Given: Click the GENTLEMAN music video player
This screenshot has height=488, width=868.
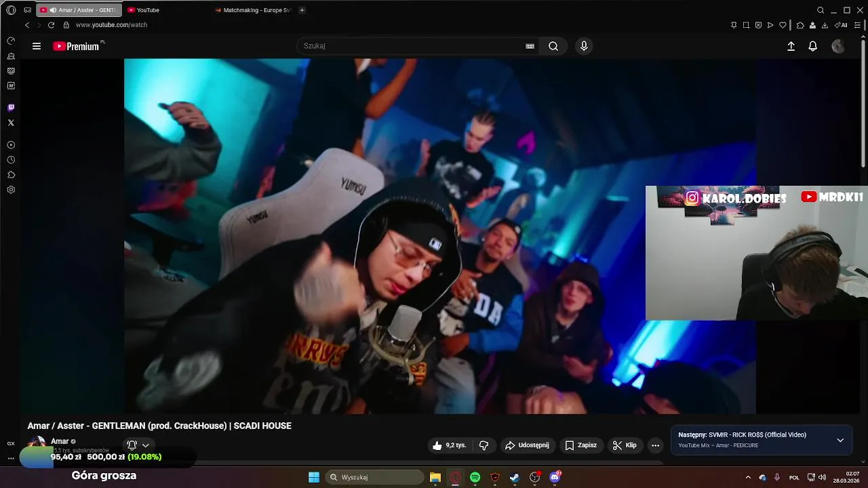Looking at the screenshot, I should [x=439, y=236].
